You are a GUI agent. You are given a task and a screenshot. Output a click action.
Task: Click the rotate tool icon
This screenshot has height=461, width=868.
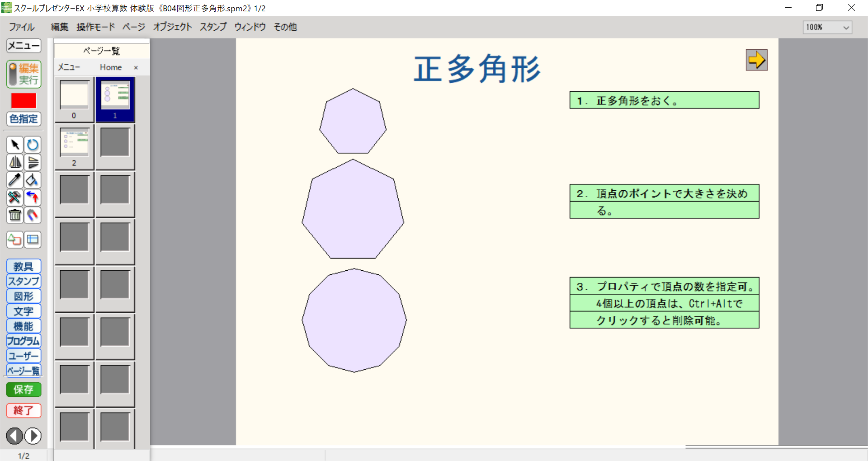pos(33,145)
